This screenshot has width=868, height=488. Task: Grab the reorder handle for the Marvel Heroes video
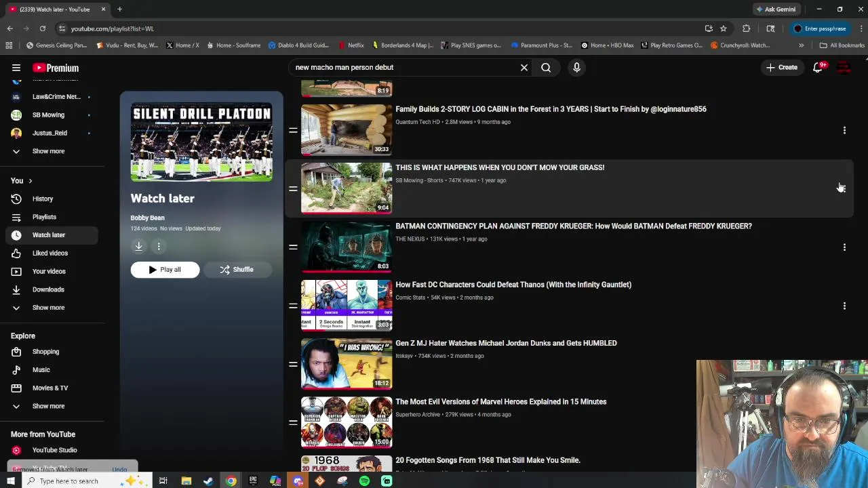click(293, 423)
